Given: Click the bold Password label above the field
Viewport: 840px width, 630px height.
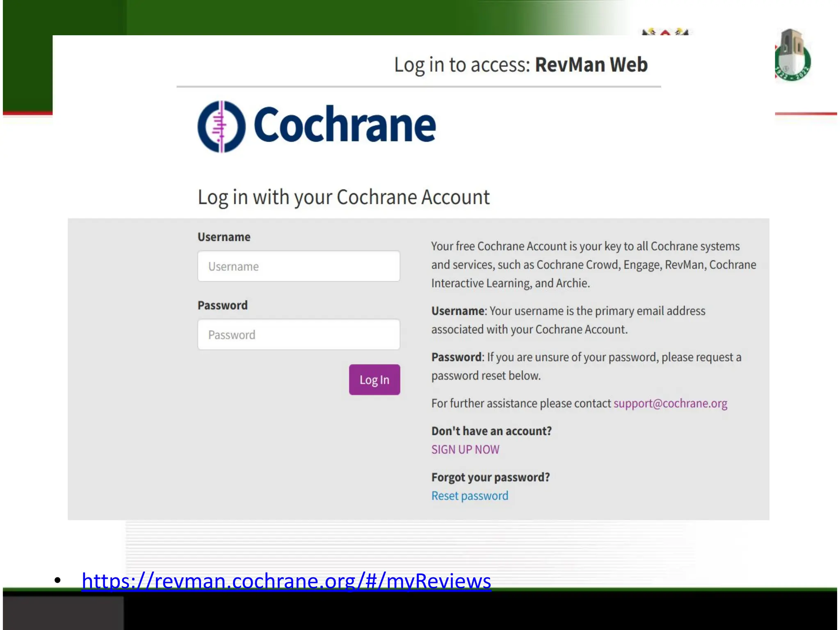Looking at the screenshot, I should (x=223, y=306).
